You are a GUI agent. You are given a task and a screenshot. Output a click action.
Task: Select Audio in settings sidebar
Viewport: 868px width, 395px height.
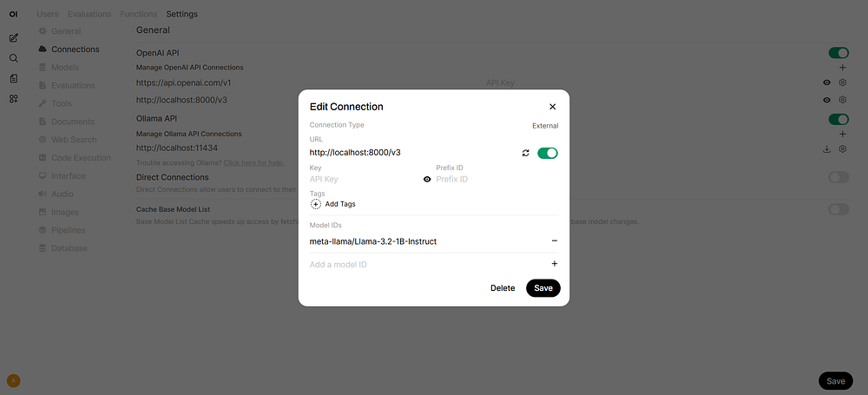(x=56, y=194)
